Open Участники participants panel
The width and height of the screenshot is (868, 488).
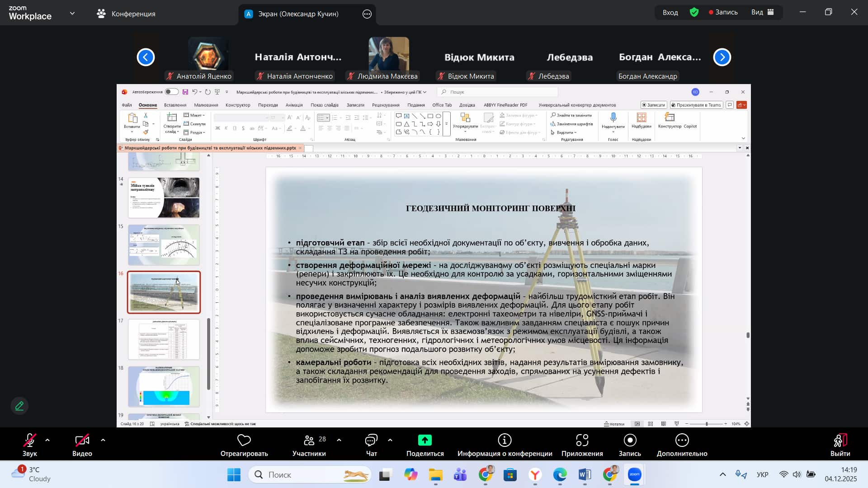point(309,441)
